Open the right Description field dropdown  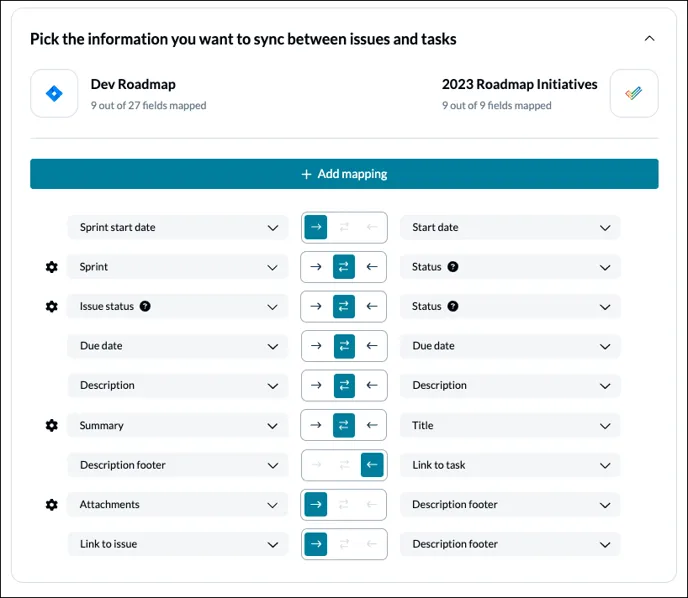click(x=510, y=385)
